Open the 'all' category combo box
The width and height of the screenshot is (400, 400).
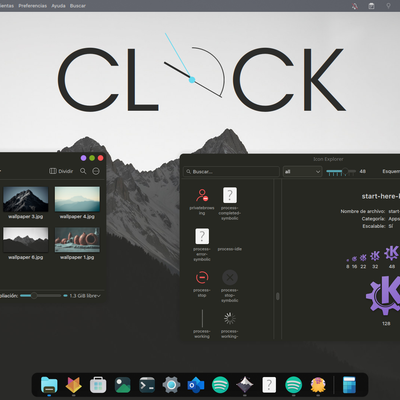point(302,172)
